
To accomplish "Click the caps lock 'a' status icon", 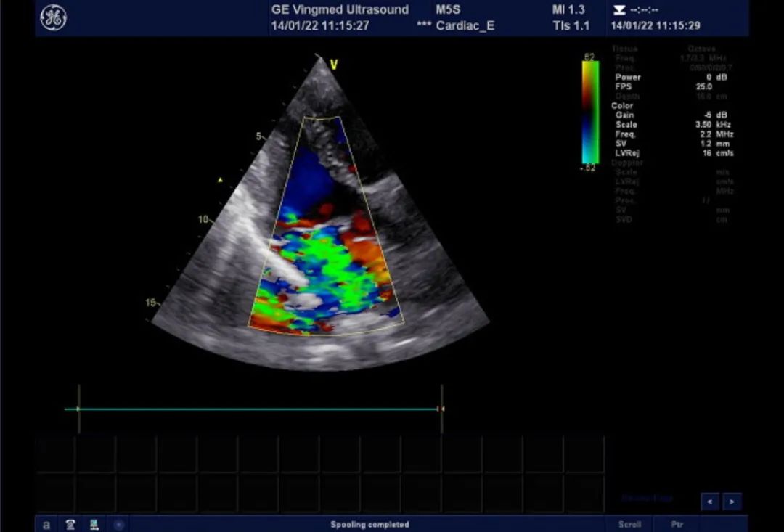I will [x=46, y=524].
